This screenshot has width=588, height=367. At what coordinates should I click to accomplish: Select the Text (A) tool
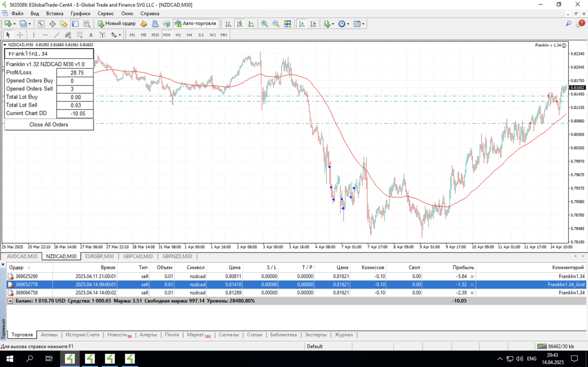click(x=91, y=35)
